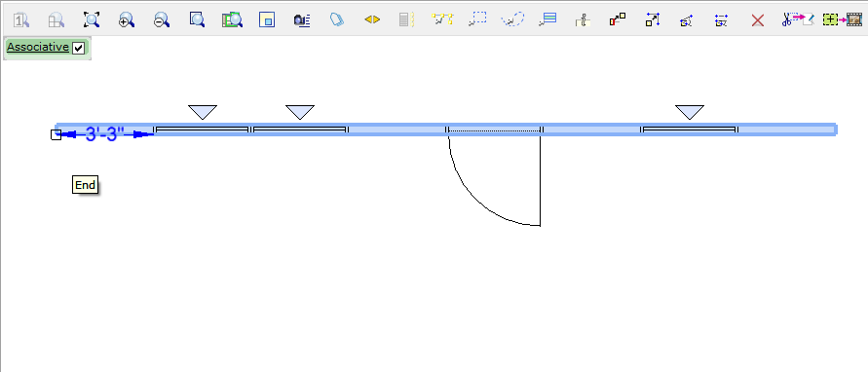The height and width of the screenshot is (372, 868).
Task: Click the resize square with blue handles icon
Action: click(653, 20)
